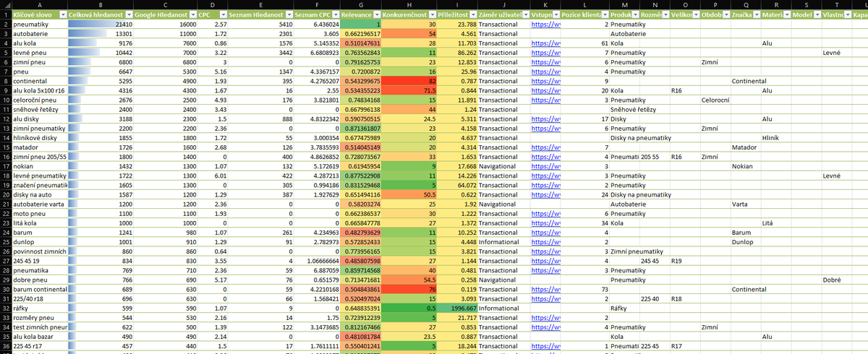Select 'Celoroční' season cell
This screenshot has height=354, width=868.
[x=715, y=100]
